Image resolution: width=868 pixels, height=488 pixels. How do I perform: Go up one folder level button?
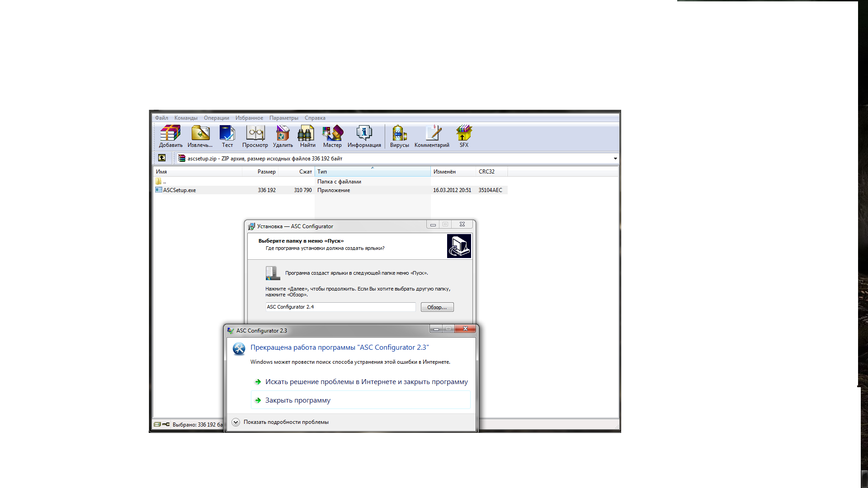(x=162, y=158)
